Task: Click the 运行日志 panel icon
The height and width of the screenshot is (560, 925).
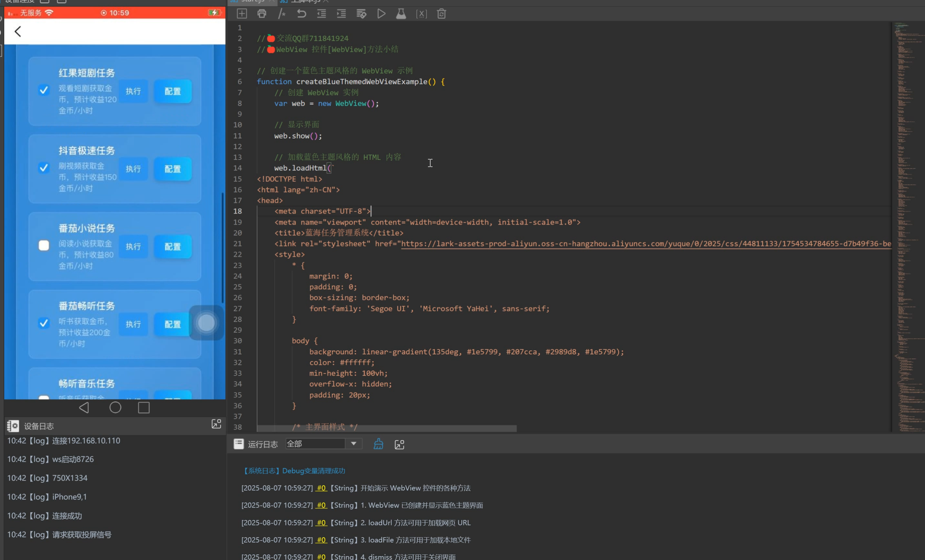Action: [239, 444]
